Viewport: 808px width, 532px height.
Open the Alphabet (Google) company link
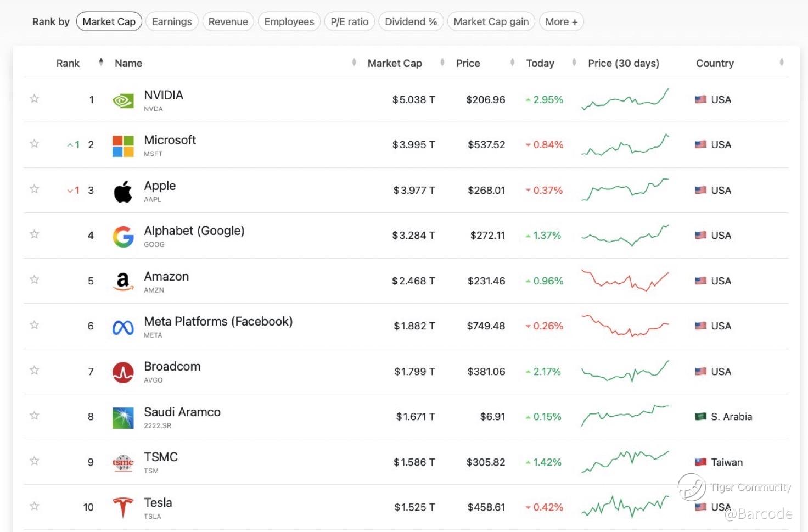tap(194, 231)
